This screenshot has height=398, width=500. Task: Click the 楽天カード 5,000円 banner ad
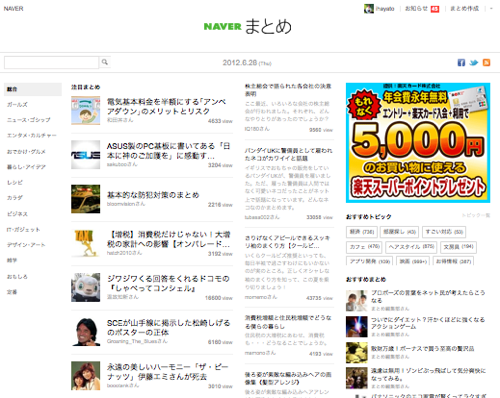(418, 143)
